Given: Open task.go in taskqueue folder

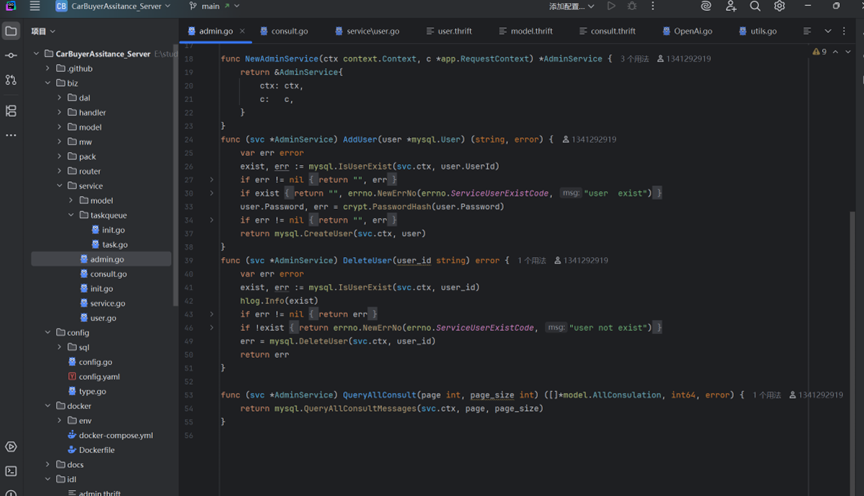Looking at the screenshot, I should [110, 244].
